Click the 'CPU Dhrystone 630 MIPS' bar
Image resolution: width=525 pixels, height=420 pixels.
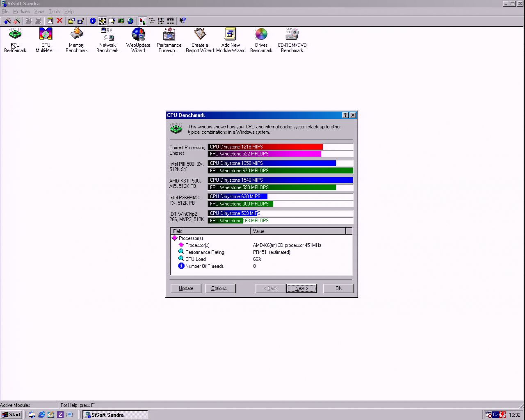pos(281,196)
